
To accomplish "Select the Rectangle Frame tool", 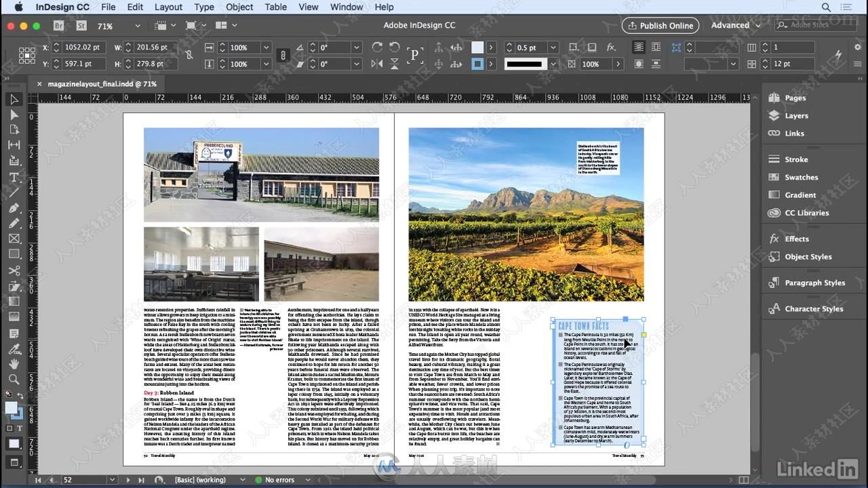I will click(x=14, y=239).
